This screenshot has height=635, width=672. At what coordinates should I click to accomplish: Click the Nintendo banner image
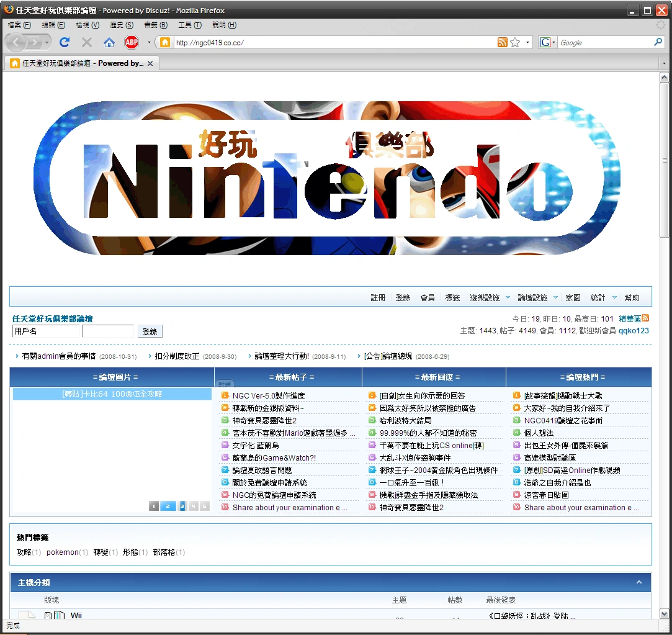click(x=326, y=178)
